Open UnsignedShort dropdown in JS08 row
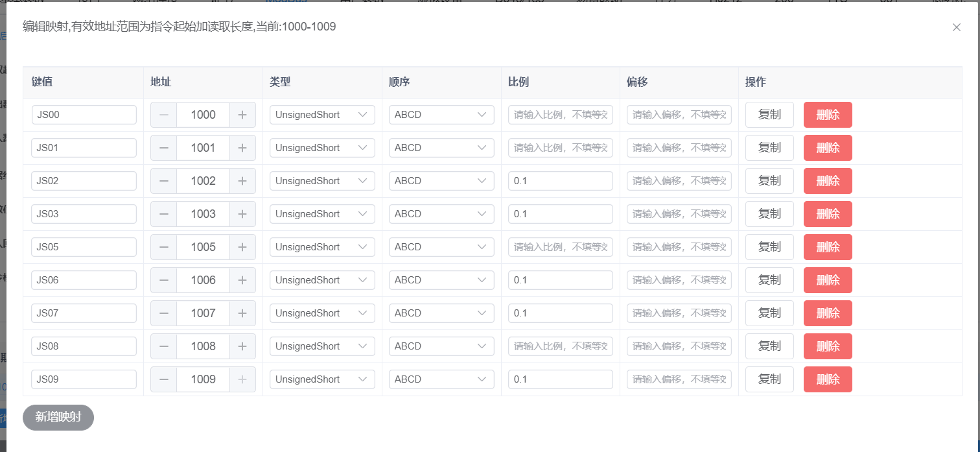980x452 pixels. (322, 346)
